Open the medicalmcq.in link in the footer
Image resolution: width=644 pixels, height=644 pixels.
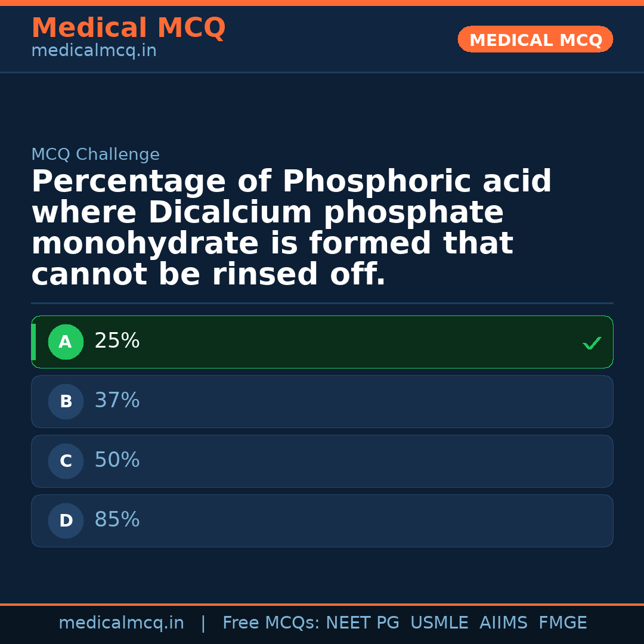click(121, 623)
